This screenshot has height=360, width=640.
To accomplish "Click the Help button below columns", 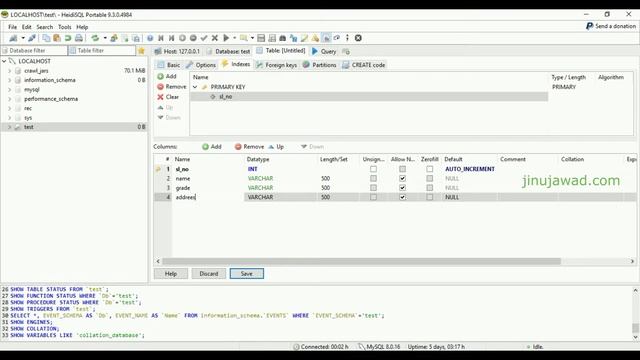I will [171, 273].
